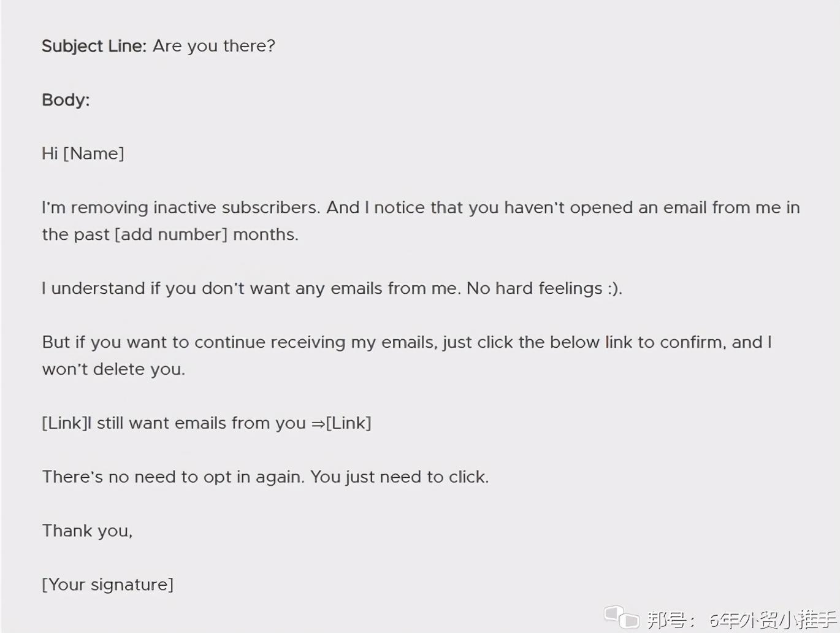Click the chat bubble watermark icon

[621, 616]
